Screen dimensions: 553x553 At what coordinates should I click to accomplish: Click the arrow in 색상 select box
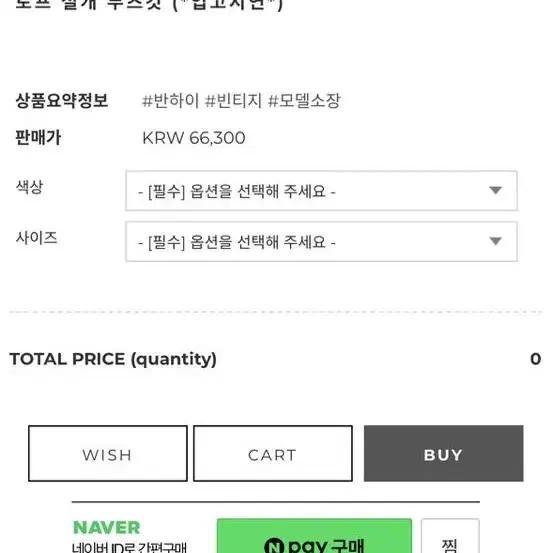496,190
